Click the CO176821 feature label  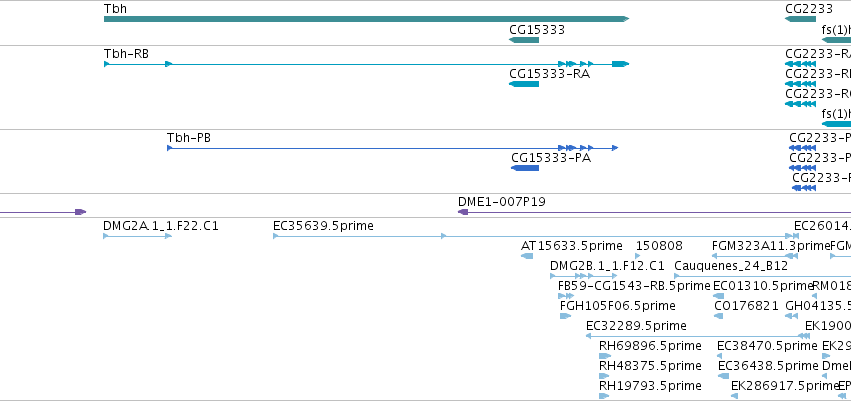[747, 306]
